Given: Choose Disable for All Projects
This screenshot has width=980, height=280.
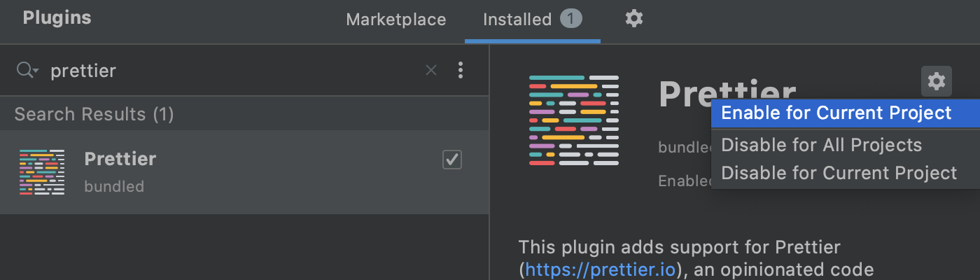Looking at the screenshot, I should coord(845,146).
